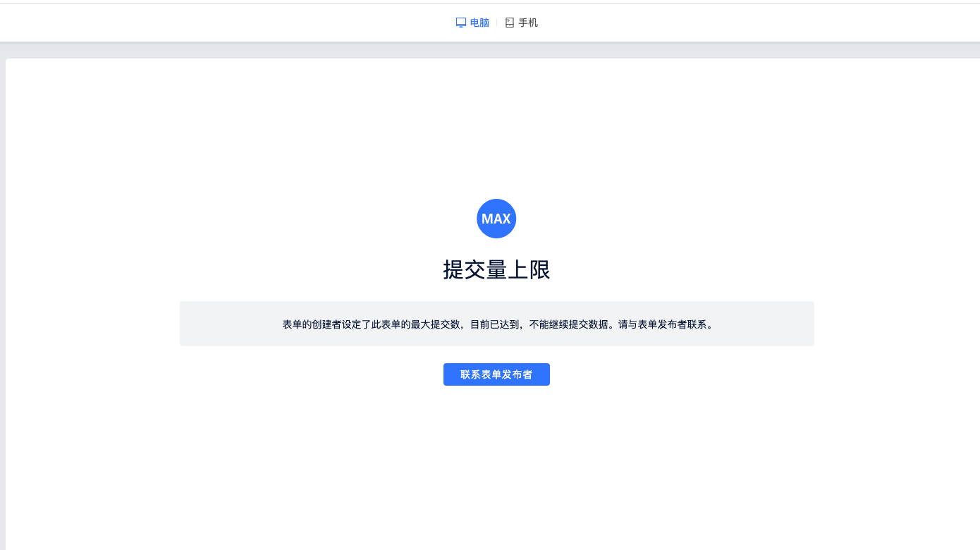Switch to the 电脑 preview tab
The image size is (980, 550).
click(x=479, y=23)
